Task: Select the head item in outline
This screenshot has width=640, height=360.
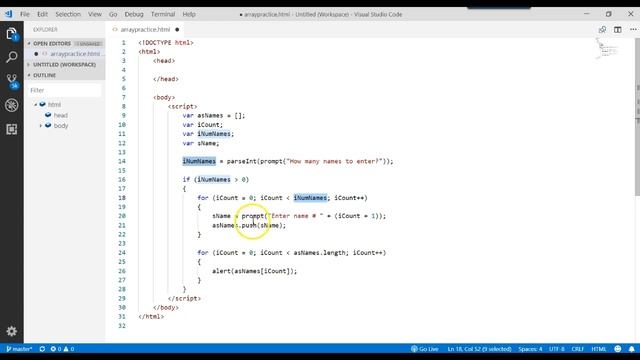Action: pos(60,115)
